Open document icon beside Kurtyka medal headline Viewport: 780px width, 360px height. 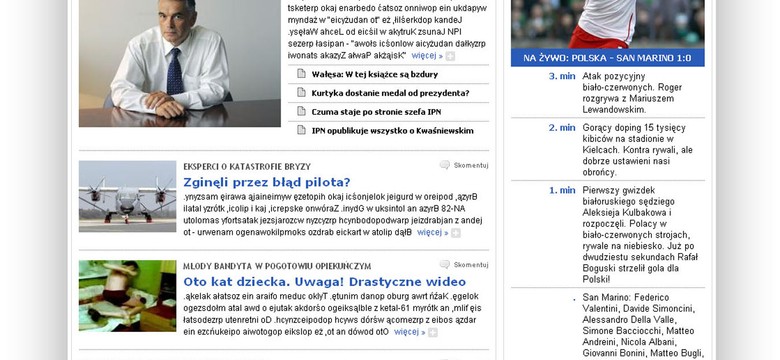click(x=301, y=92)
